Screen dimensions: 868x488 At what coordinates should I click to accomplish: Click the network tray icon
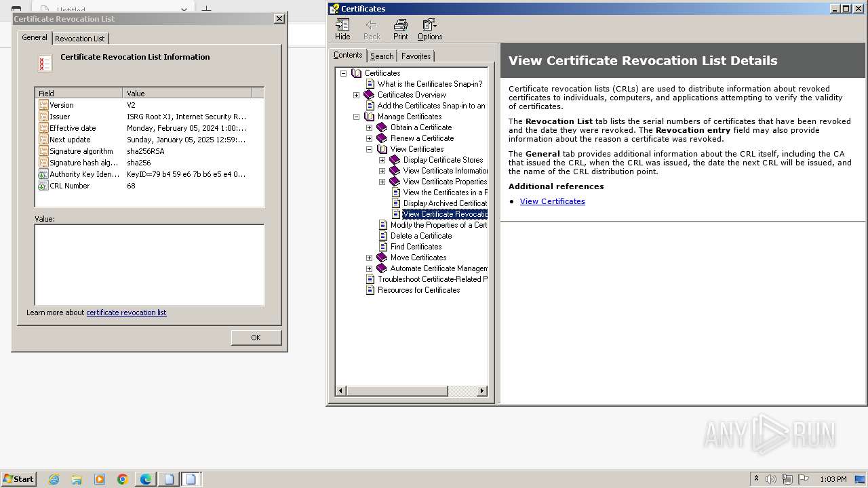pyautogui.click(x=787, y=479)
